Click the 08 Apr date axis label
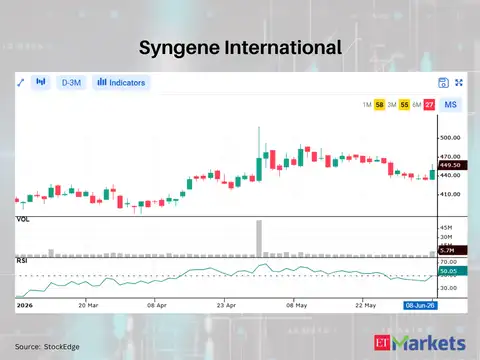The height and width of the screenshot is (360, 480). coord(157,305)
